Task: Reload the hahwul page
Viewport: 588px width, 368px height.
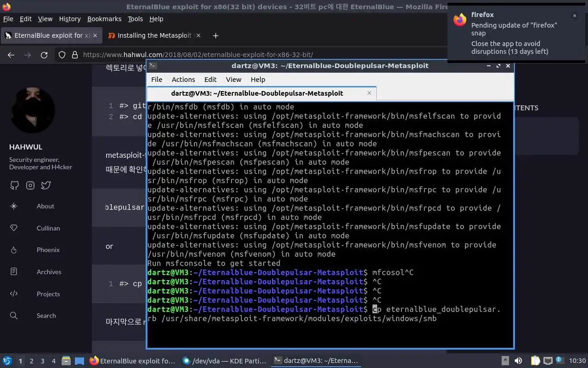Action: (x=44, y=55)
